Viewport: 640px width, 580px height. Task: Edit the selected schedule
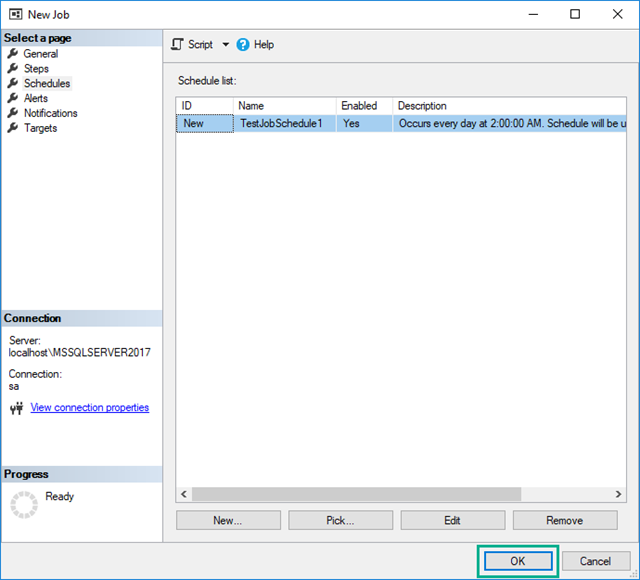pos(452,520)
